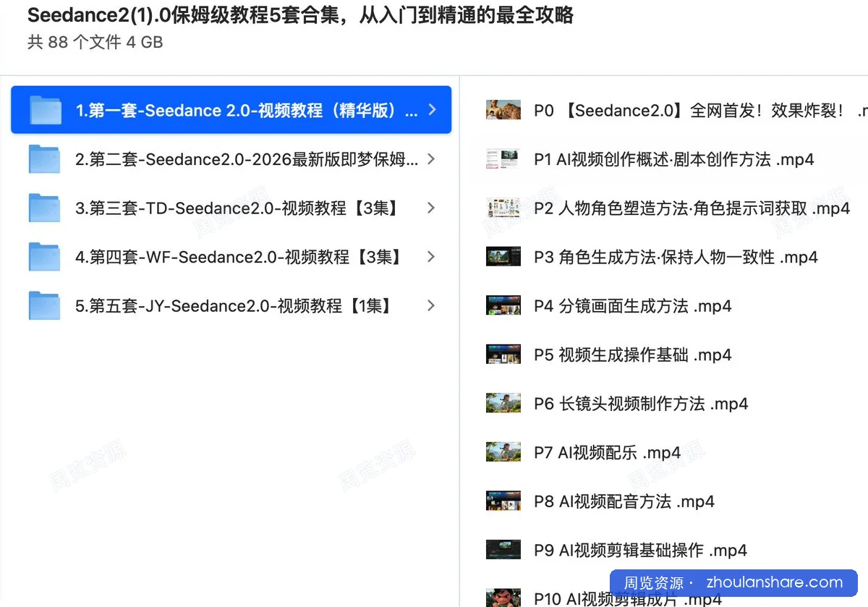Viewport: 868px width, 607px height.
Task: Select file name P2 人物角色塑造方法·角色提示词获取 .mp4
Action: click(692, 208)
